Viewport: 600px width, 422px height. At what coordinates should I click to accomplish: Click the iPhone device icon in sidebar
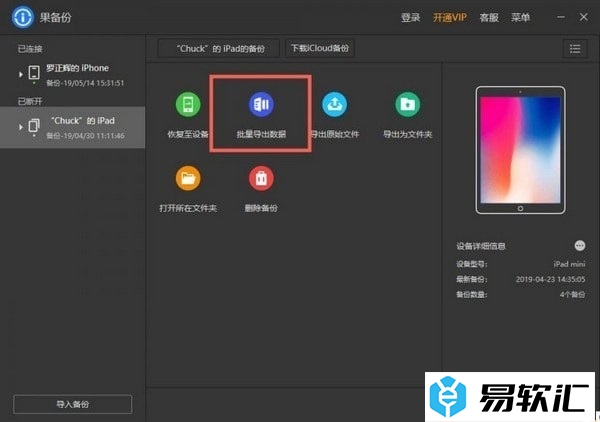[34, 73]
